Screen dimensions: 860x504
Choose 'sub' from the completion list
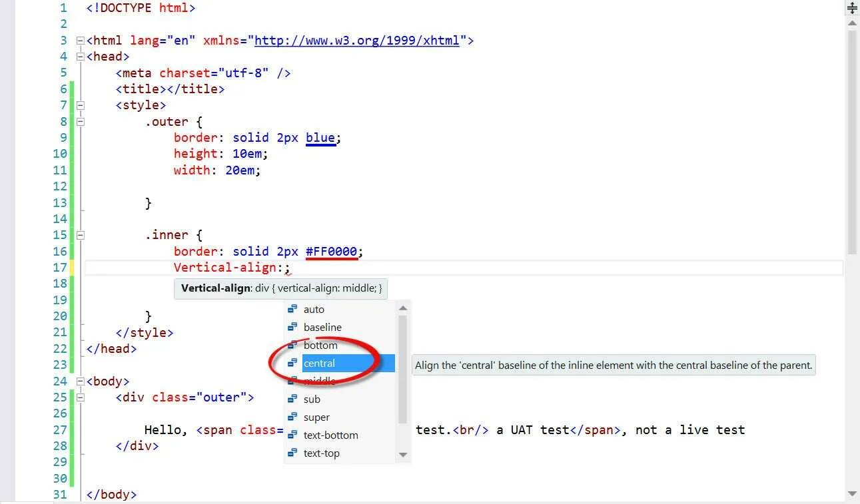(312, 399)
